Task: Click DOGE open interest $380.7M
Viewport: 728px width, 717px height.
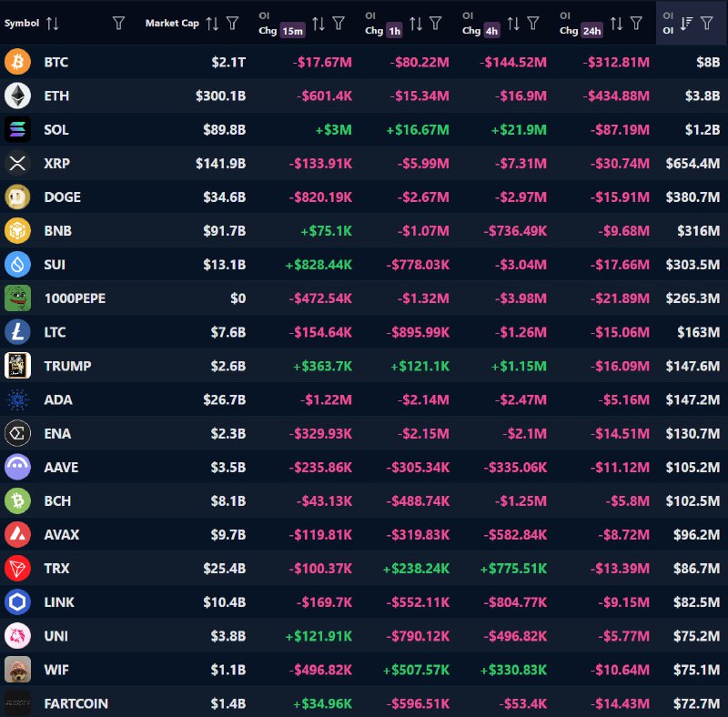Action: tap(693, 197)
